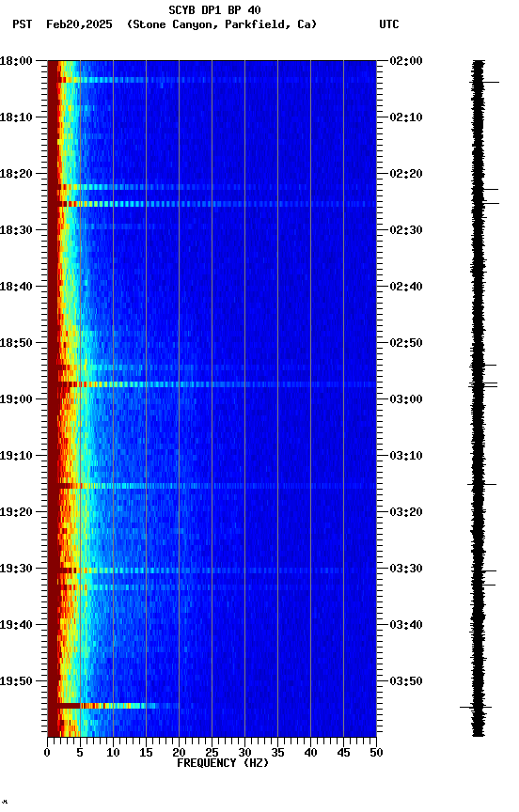Click the broadband event band just before 19:00 PST
Screen dimensions: 519x812
tap(212, 384)
